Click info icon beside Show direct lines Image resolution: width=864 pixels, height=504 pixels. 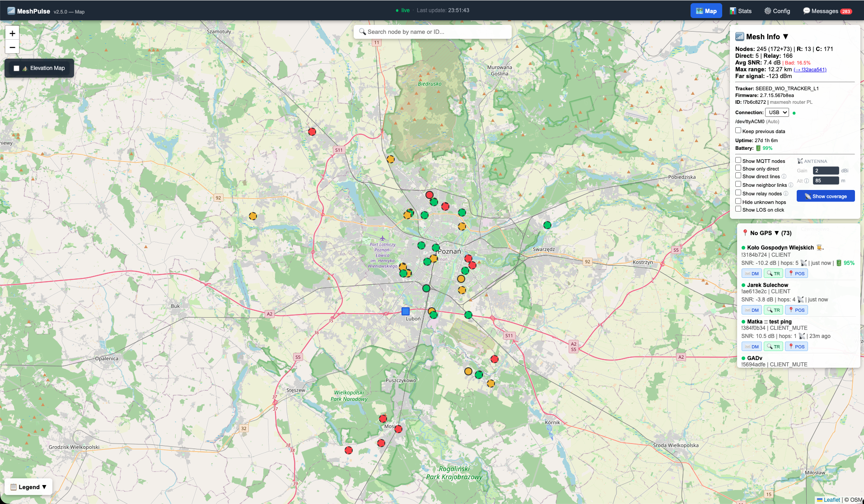[x=784, y=176]
